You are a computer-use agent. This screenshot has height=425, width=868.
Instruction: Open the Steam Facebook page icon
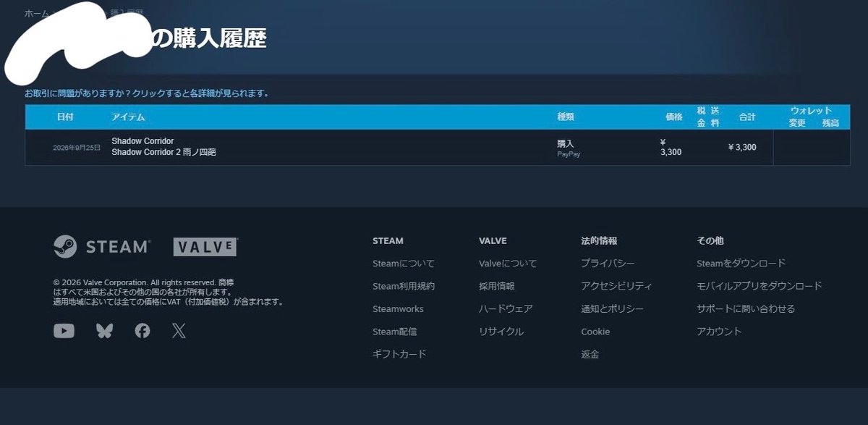point(142,331)
